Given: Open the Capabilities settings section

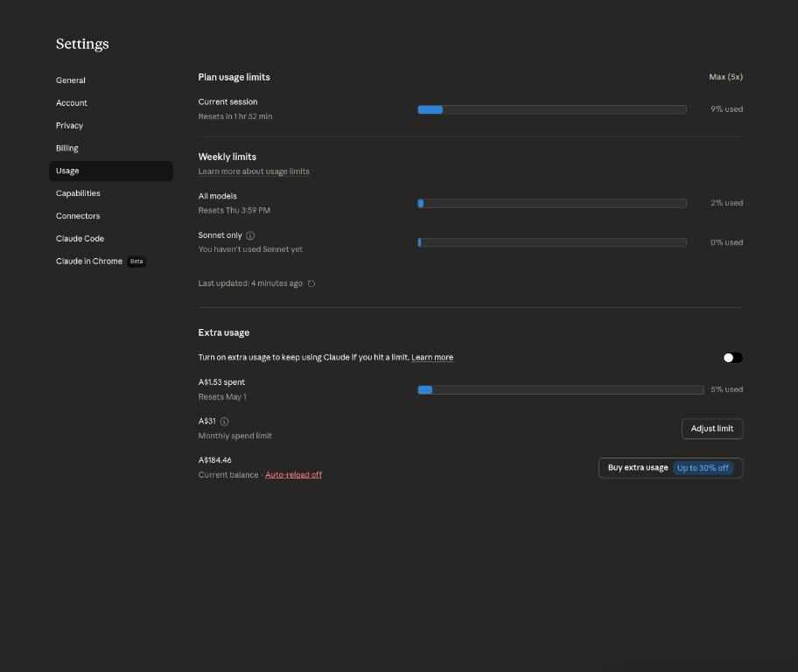Looking at the screenshot, I should (x=78, y=193).
